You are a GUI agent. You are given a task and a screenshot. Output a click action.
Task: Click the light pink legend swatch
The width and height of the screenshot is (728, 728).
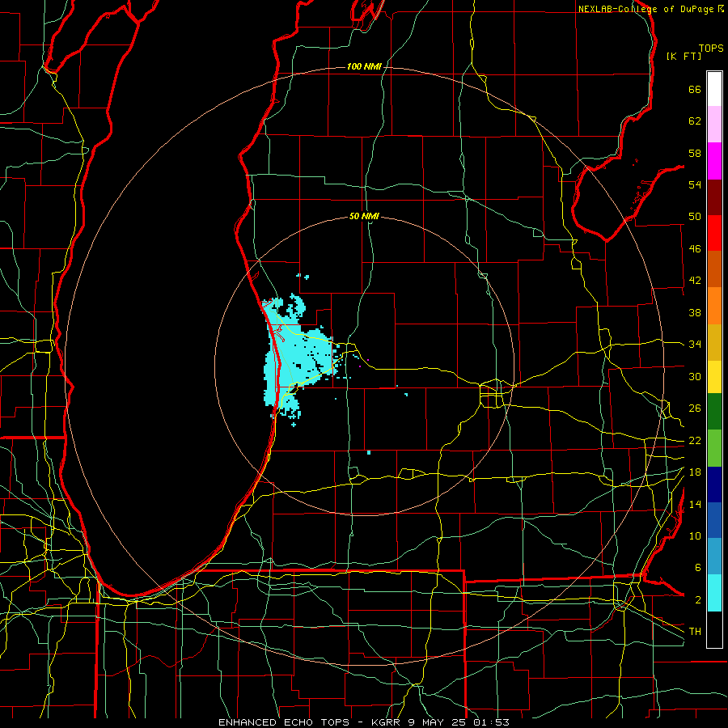point(714,125)
